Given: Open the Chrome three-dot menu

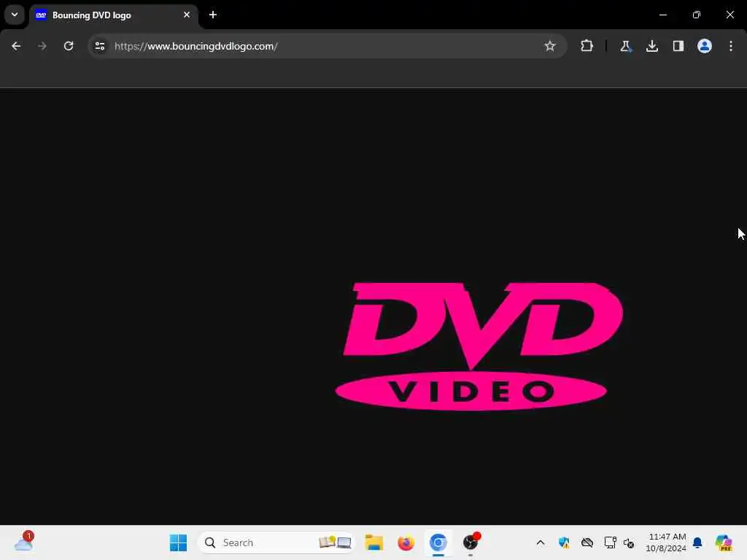Looking at the screenshot, I should pyautogui.click(x=731, y=46).
